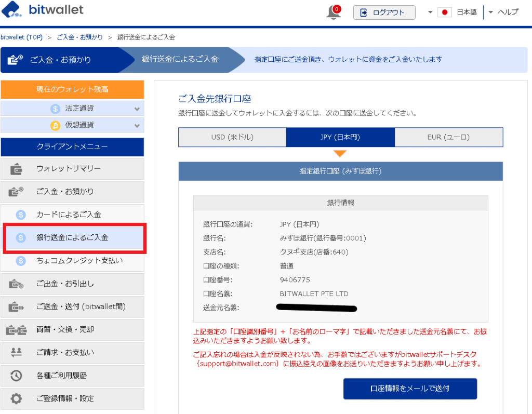This screenshot has width=532, height=414.
Task: Click account holder BITWALLET PTE LTD
Action: (314, 294)
